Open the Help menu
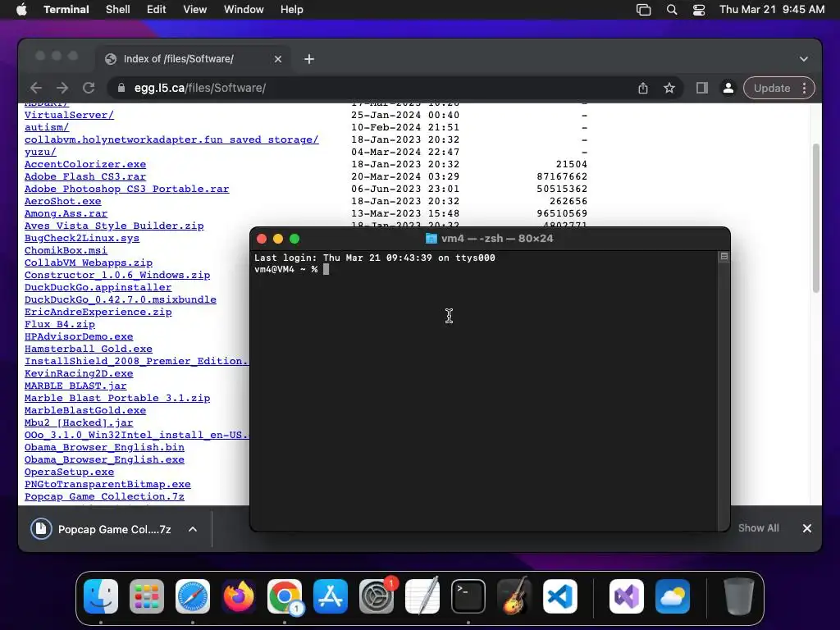This screenshot has height=630, width=840. (x=292, y=9)
